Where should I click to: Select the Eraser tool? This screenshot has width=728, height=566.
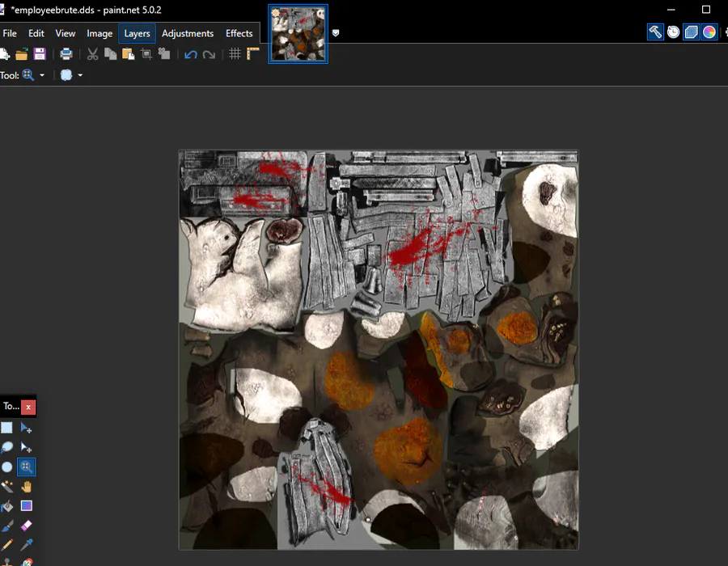coord(26,526)
